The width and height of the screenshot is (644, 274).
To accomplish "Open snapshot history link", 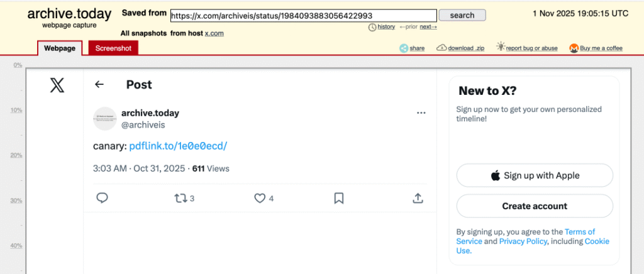I will point(386,27).
